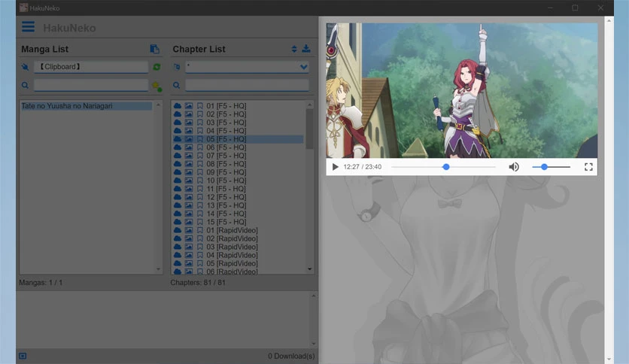Click the download queue icon in status bar
Screen dimensions: 629x364
[x=23, y=356]
